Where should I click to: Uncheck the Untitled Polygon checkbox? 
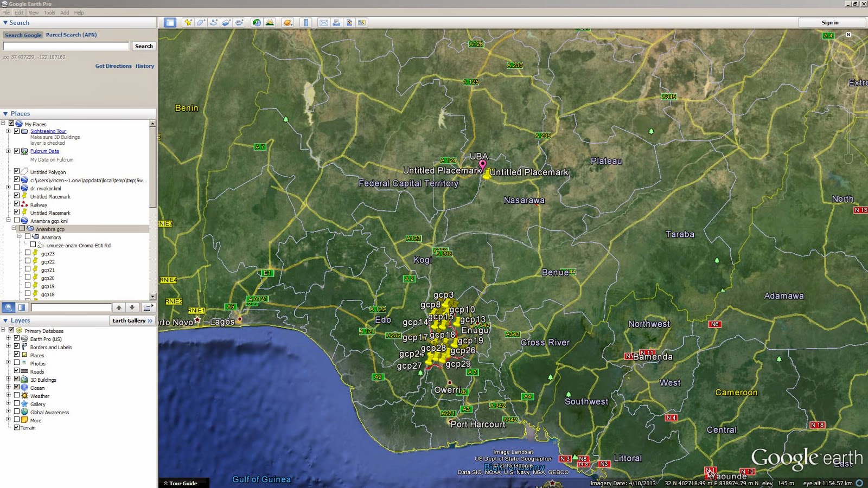17,171
